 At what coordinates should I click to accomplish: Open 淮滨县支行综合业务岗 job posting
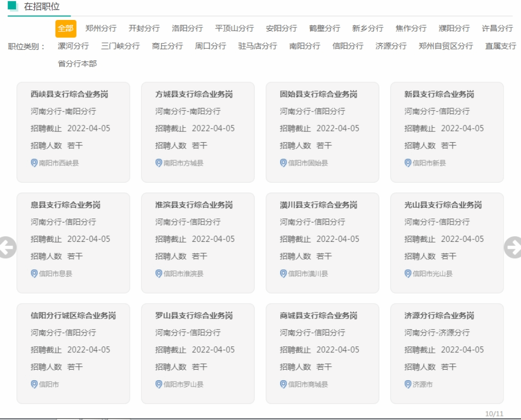[x=194, y=205]
